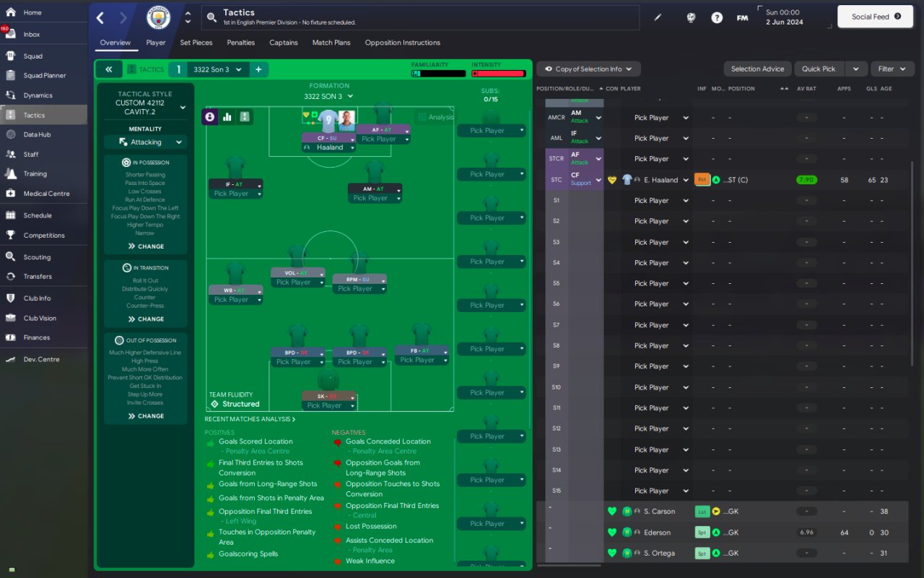This screenshot has height=578, width=924.
Task: Select Haaland's shirt on the pitch
Action: click(328, 121)
